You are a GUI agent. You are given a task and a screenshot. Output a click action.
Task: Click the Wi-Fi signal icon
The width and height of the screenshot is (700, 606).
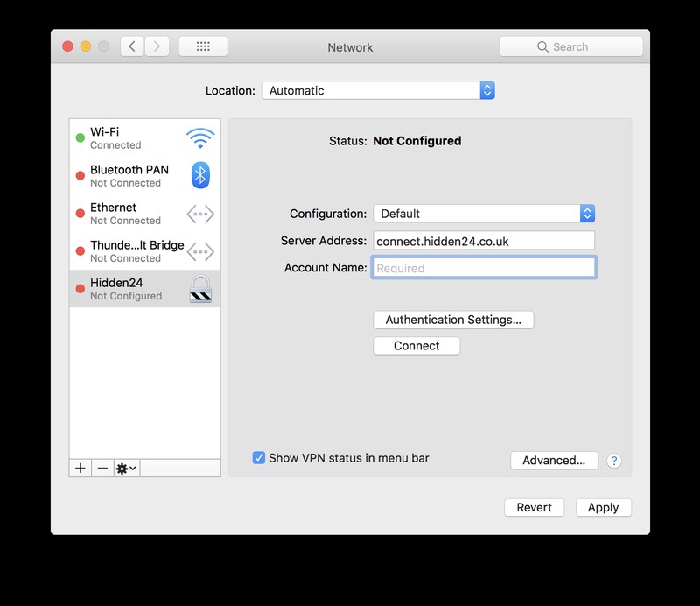tap(200, 138)
